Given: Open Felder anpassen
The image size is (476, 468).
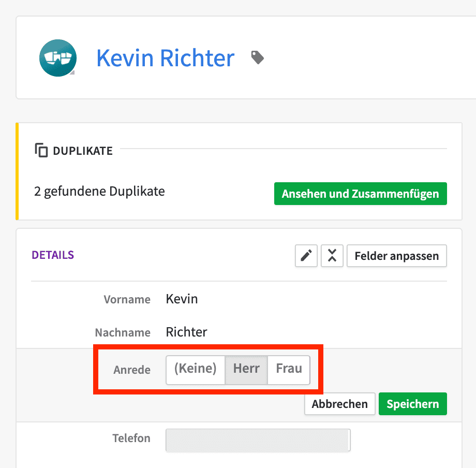Looking at the screenshot, I should coord(397,256).
